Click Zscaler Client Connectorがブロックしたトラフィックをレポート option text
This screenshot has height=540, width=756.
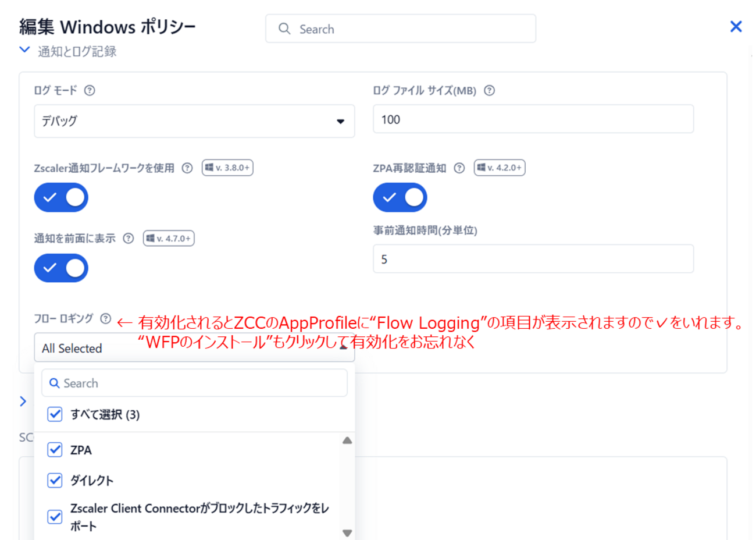click(x=199, y=517)
